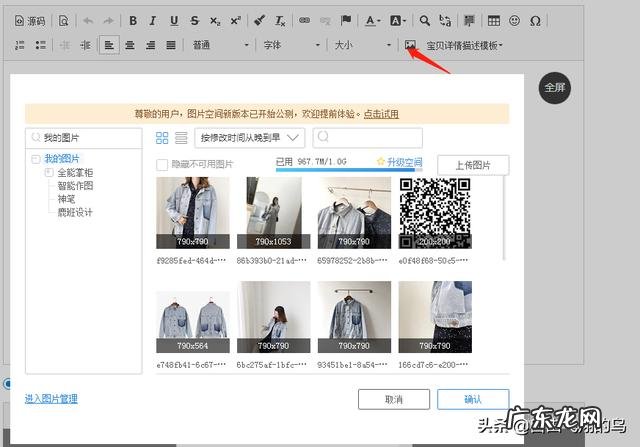Viewport: 640px width, 447px height.
Task: Click the insert image toolbar icon
Action: tap(410, 44)
